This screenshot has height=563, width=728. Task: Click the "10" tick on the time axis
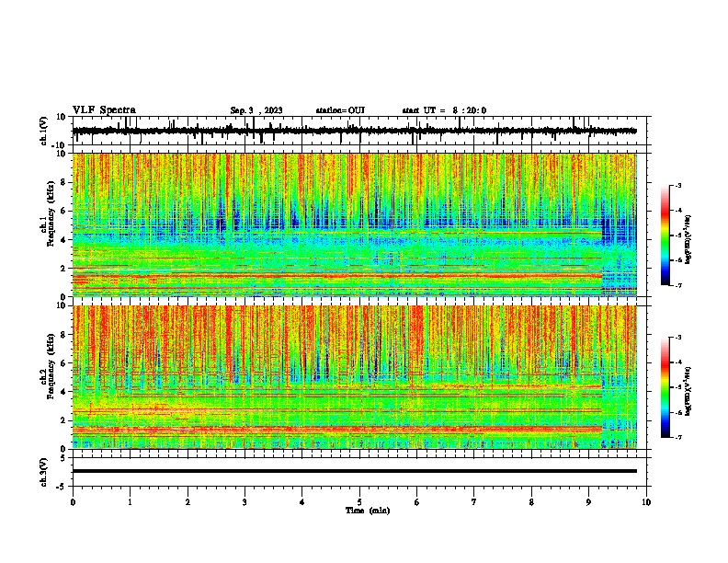click(x=646, y=502)
